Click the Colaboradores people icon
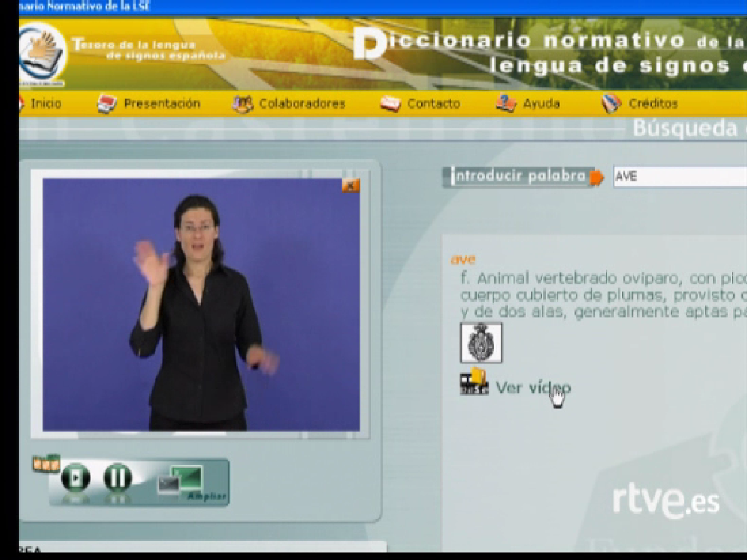The image size is (747, 560). pyautogui.click(x=242, y=104)
